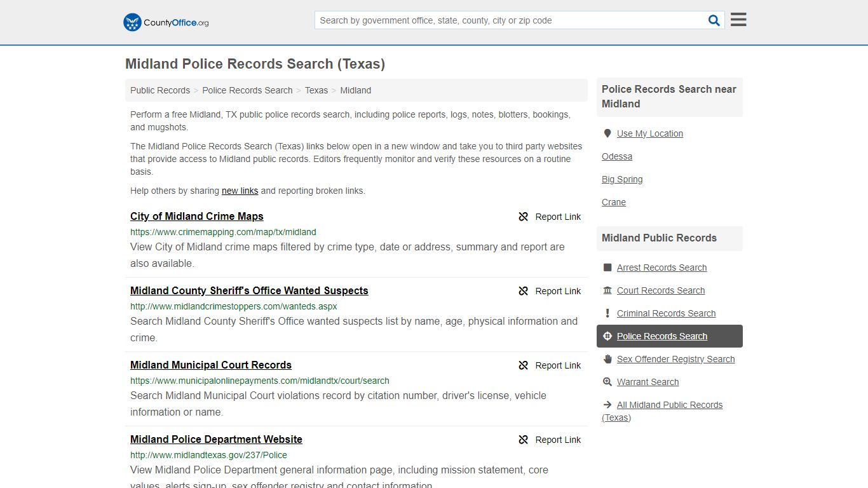This screenshot has width=868, height=488.
Task: Report the Midland Police Department Website link
Action: (550, 440)
